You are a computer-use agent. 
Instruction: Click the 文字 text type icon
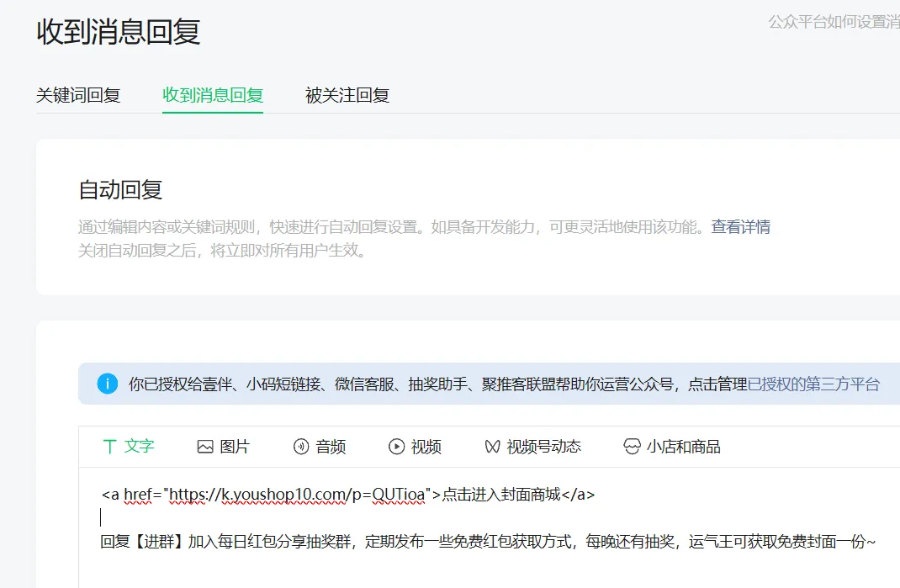click(x=109, y=446)
